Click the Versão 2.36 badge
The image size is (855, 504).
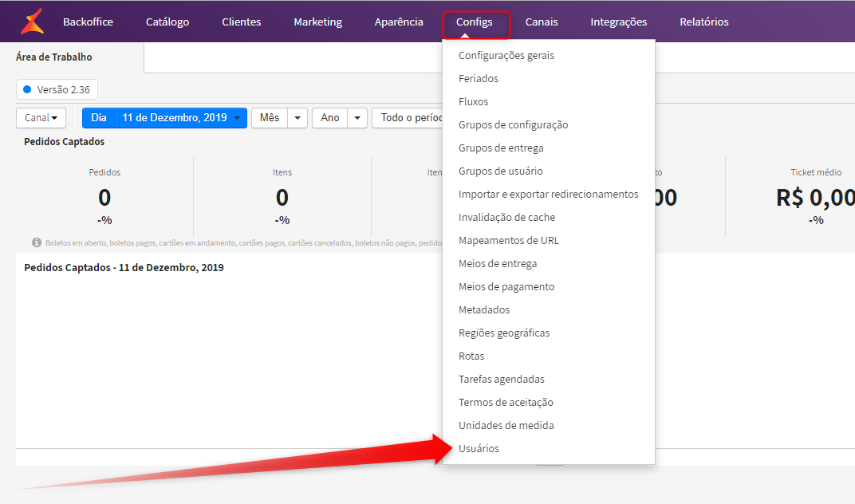[57, 89]
